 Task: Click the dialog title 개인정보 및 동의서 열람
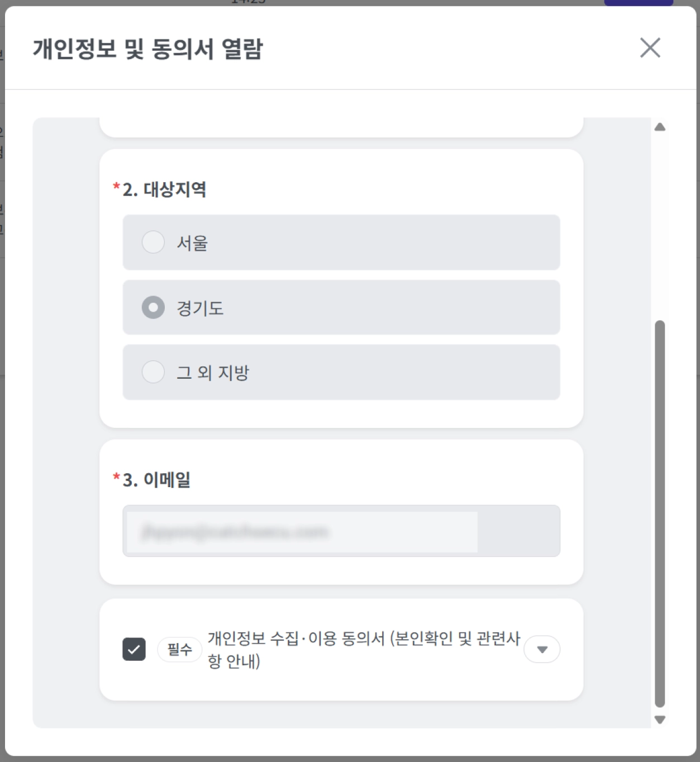[x=147, y=49]
